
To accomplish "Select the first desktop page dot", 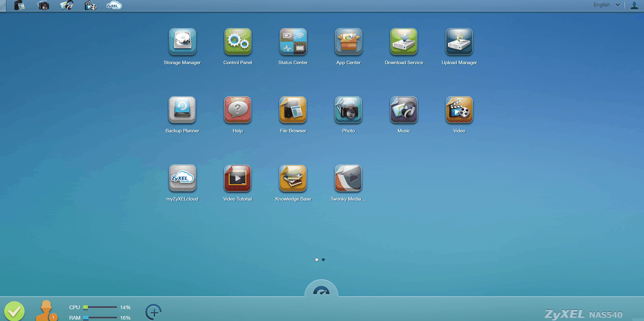I will click(x=317, y=260).
